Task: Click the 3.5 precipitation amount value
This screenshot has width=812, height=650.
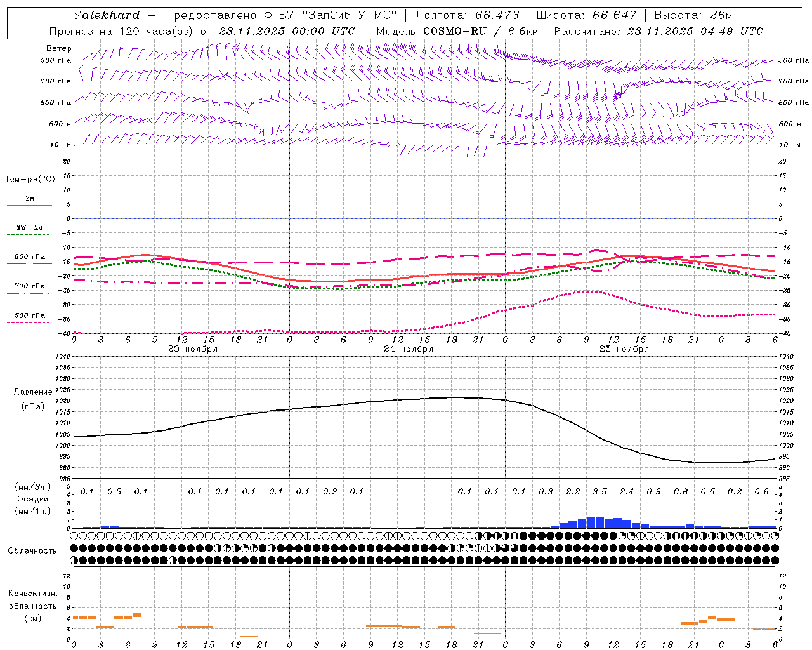Action: point(599,492)
